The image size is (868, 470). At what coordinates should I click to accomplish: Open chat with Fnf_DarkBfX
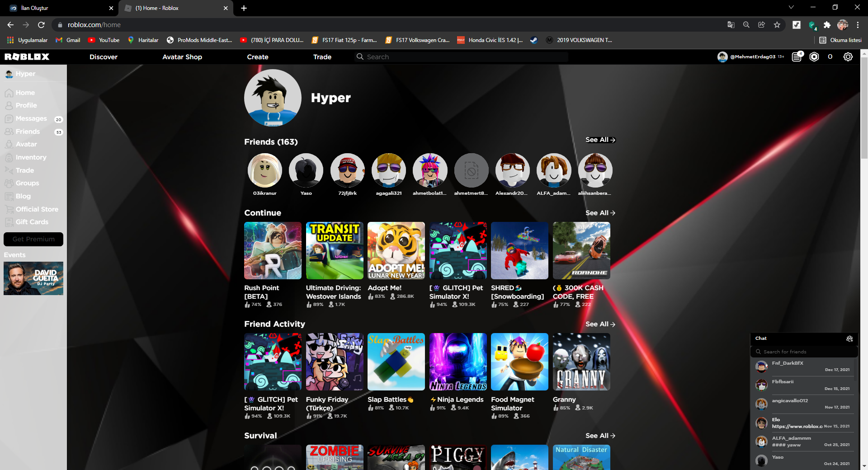point(804,367)
